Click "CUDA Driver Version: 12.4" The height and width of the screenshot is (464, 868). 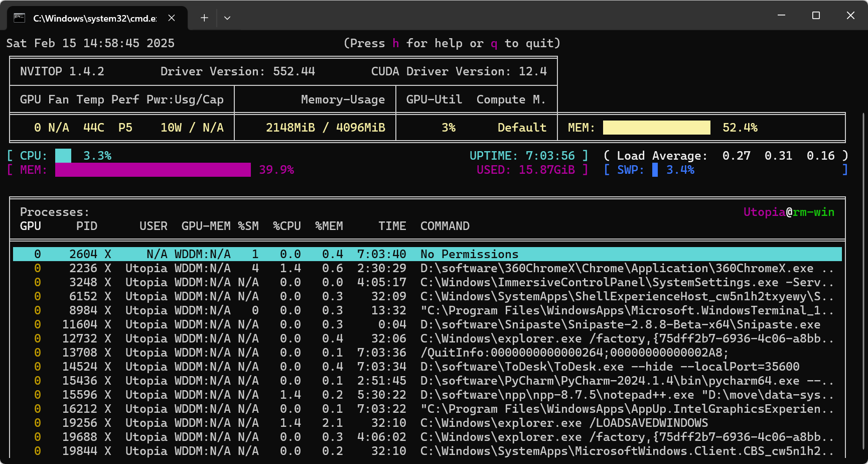459,71
